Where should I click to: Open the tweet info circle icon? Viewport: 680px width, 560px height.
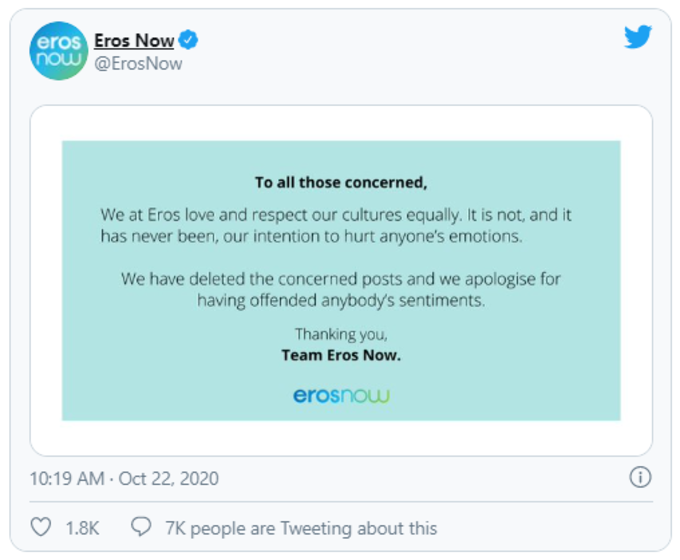[x=640, y=477]
